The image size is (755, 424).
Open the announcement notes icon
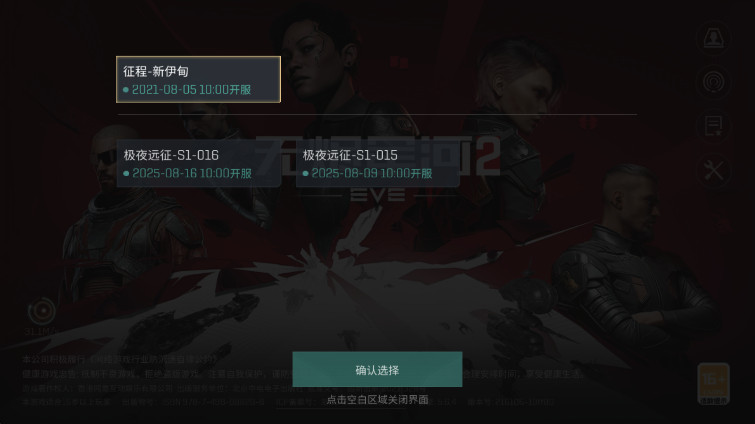click(x=714, y=126)
